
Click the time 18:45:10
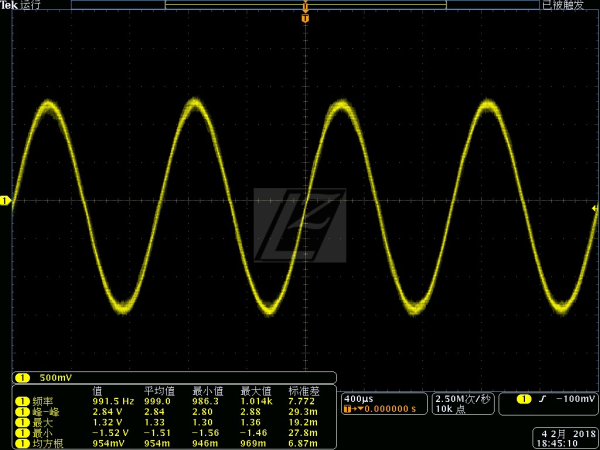[x=556, y=443]
